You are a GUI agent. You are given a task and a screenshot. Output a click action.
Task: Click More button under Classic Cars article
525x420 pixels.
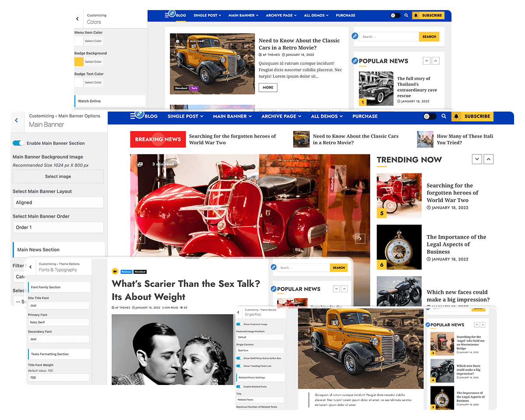click(268, 87)
